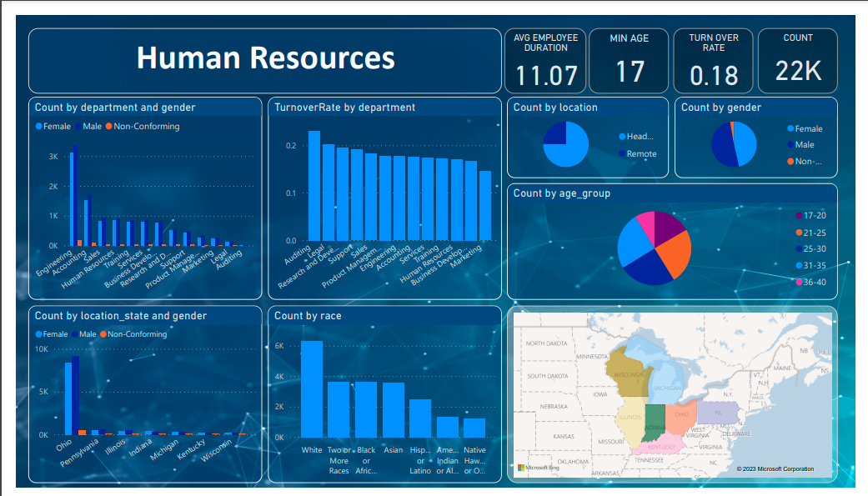Image resolution: width=868 pixels, height=496 pixels.
Task: Click the Human Resources title
Action: point(266,58)
